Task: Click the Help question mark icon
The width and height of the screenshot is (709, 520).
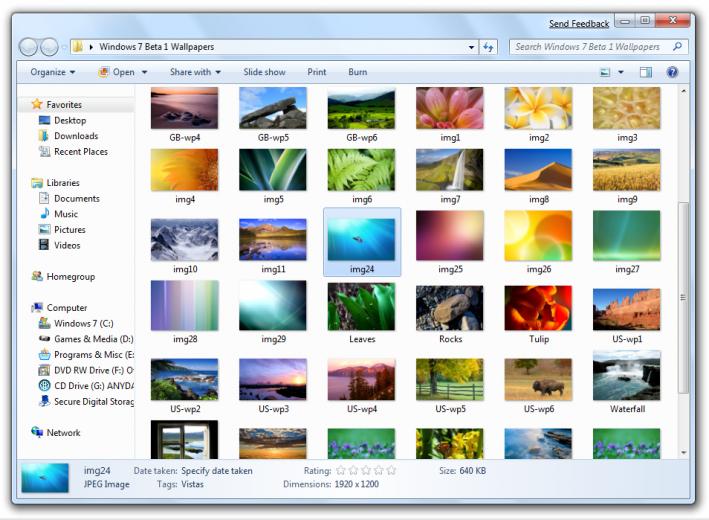Action: tap(672, 72)
